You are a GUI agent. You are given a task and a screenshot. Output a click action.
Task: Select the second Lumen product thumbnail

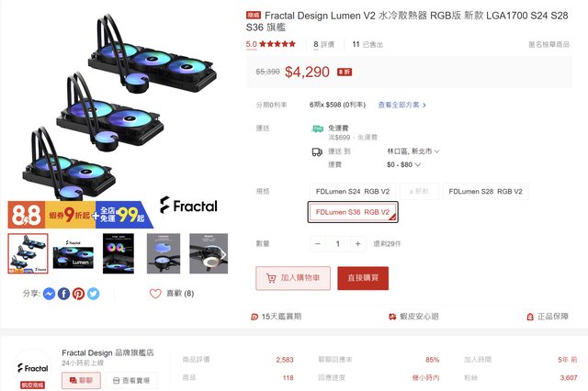[x=73, y=253]
